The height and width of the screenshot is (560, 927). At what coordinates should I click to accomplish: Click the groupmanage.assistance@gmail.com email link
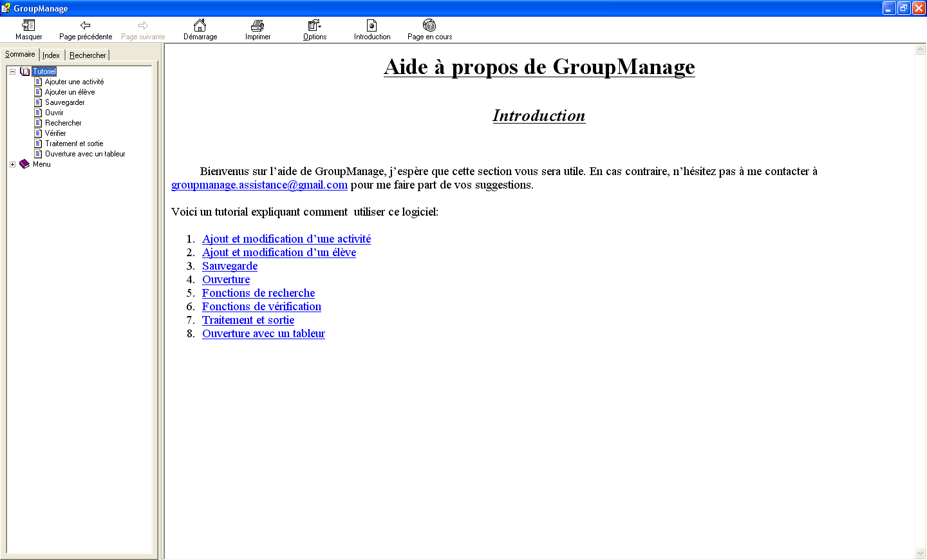point(259,185)
